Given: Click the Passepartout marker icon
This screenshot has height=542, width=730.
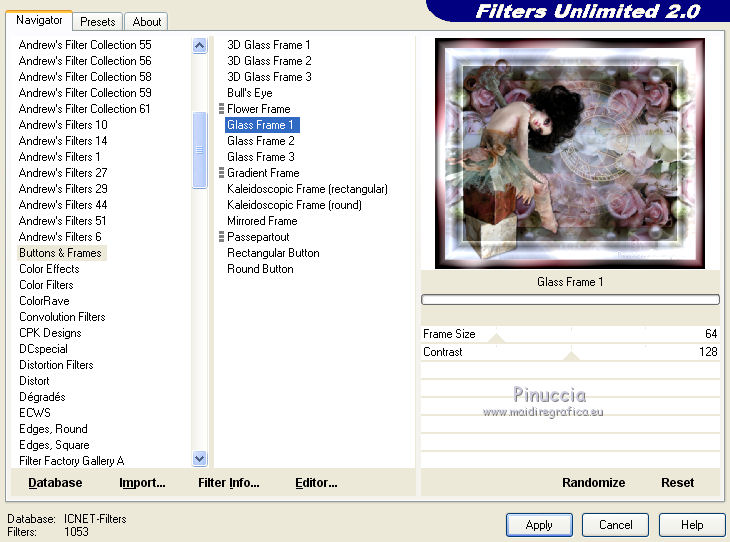Looking at the screenshot, I should 222,237.
